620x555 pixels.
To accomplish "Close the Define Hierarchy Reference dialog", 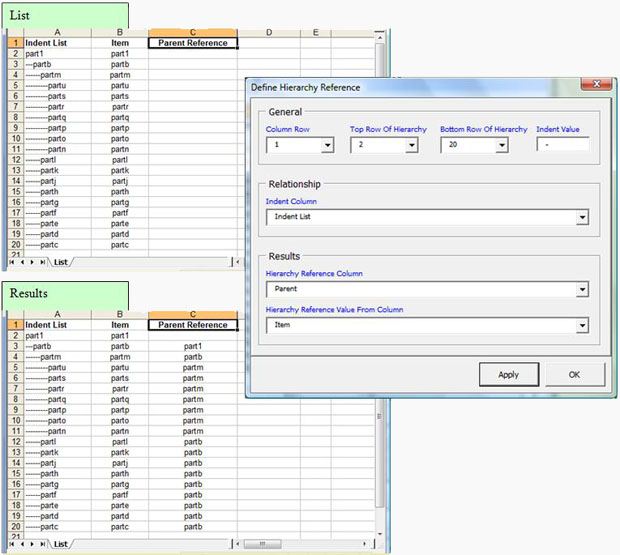I will tap(595, 87).
